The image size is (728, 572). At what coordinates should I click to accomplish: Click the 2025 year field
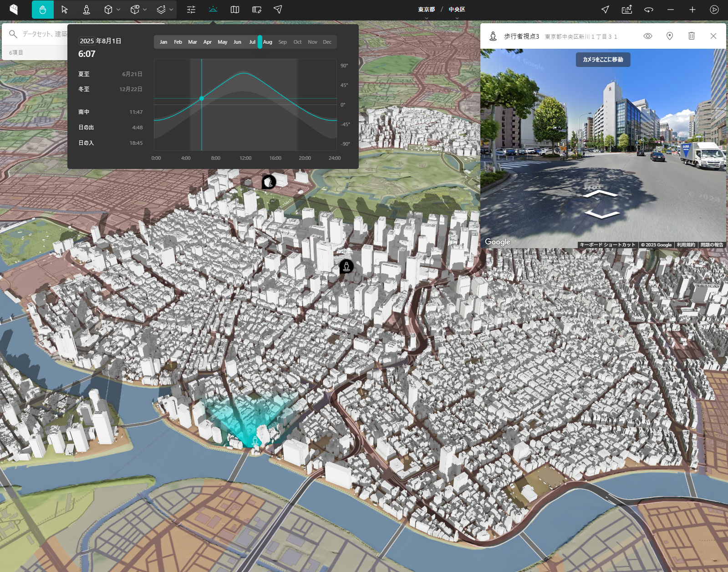point(87,41)
